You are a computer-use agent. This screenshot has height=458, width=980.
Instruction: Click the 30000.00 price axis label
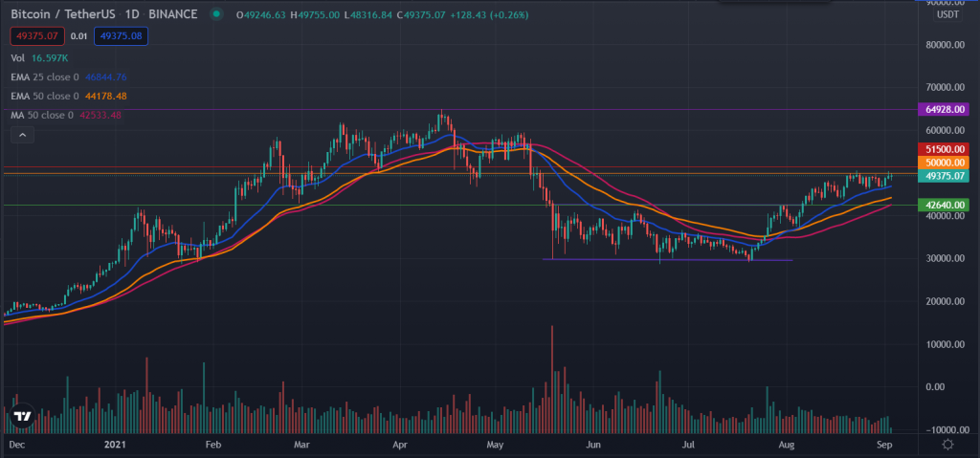click(x=945, y=259)
